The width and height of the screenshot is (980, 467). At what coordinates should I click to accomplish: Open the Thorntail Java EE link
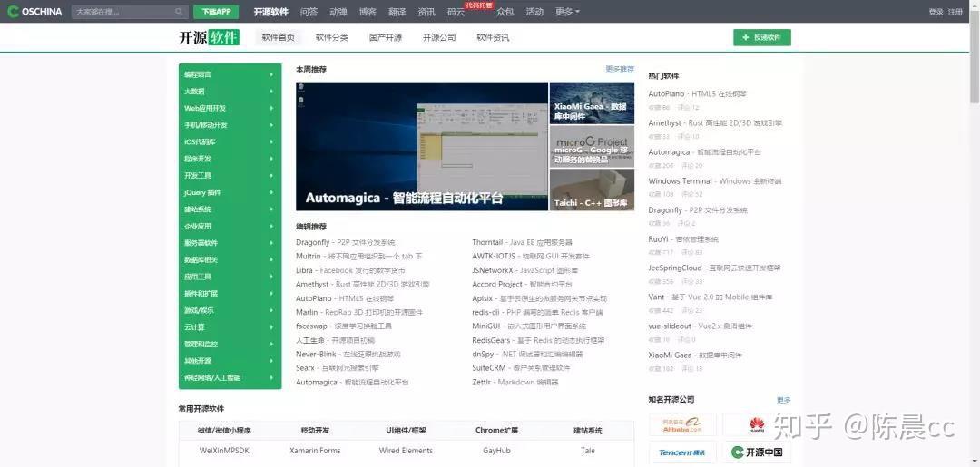[x=522, y=242]
